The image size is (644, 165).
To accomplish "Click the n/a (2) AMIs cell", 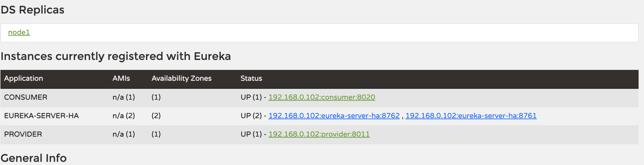I will click(123, 116).
